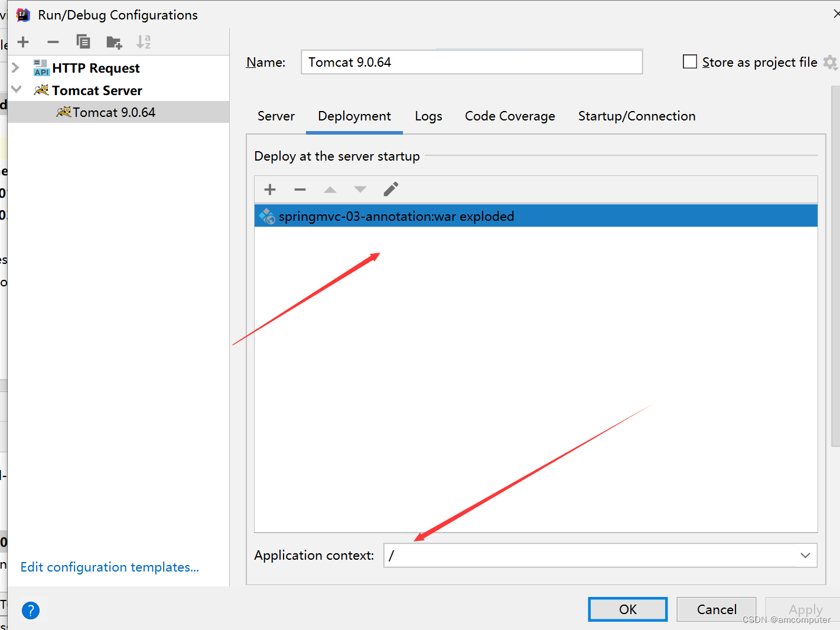Create a new configuration folder
The image size is (840, 630).
(x=114, y=42)
